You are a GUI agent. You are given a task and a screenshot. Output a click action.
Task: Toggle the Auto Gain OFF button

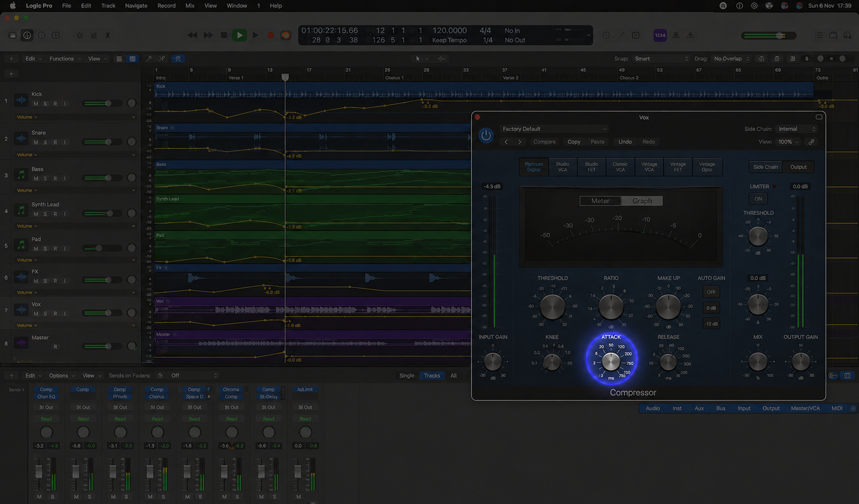[x=711, y=292]
